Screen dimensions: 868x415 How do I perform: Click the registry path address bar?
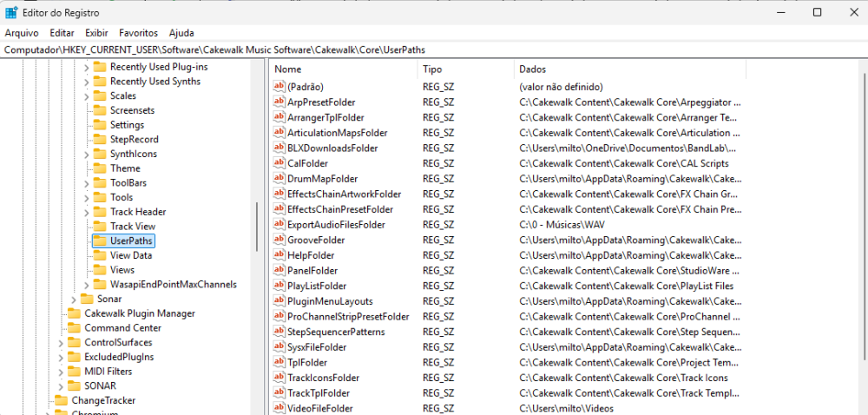pyautogui.click(x=434, y=49)
